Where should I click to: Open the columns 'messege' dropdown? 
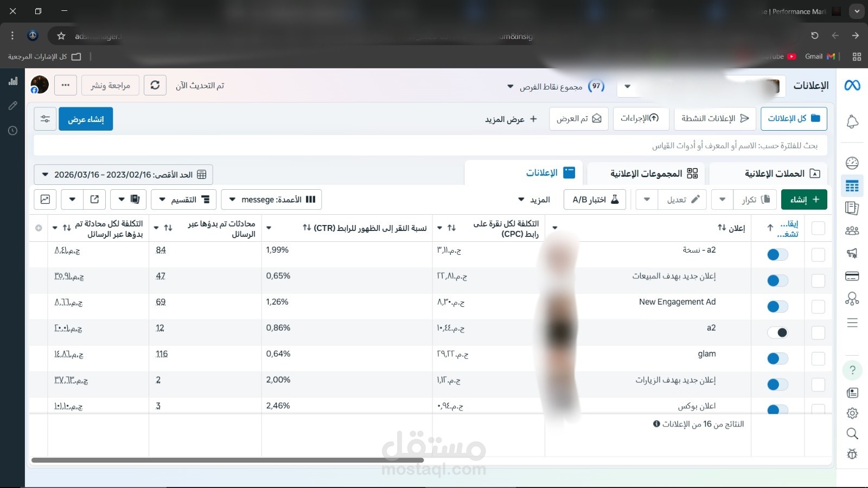271,200
